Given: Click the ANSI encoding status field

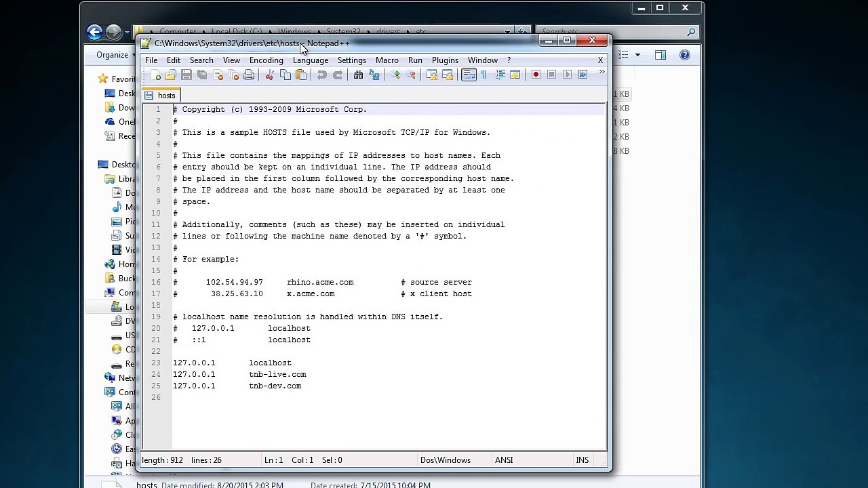Looking at the screenshot, I should click(504, 460).
